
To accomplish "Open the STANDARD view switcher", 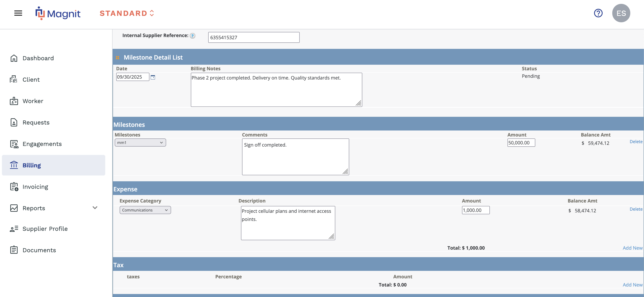I will click(127, 13).
